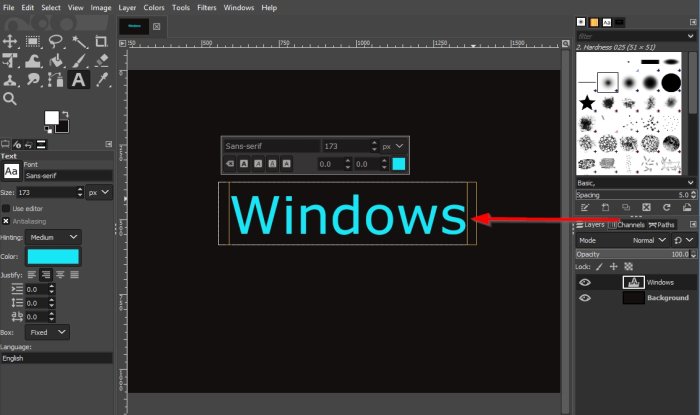This screenshot has width=700, height=415.
Task: Open the Layer menu
Action: [x=127, y=8]
